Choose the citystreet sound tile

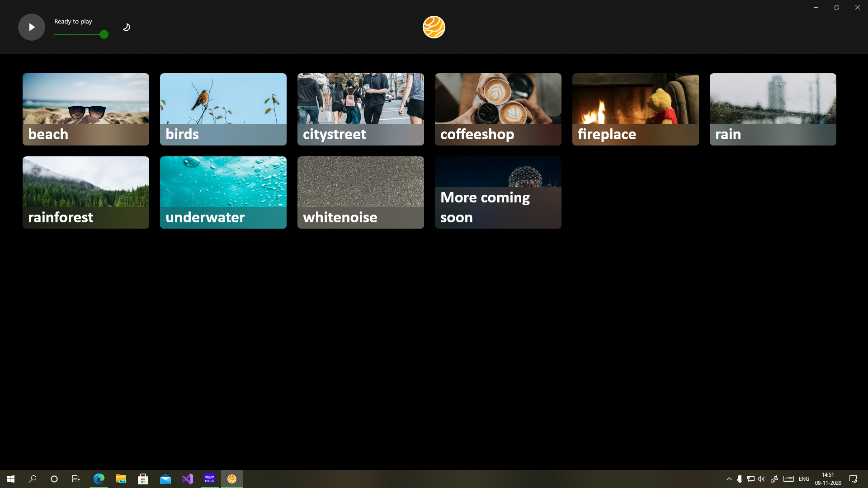point(361,109)
